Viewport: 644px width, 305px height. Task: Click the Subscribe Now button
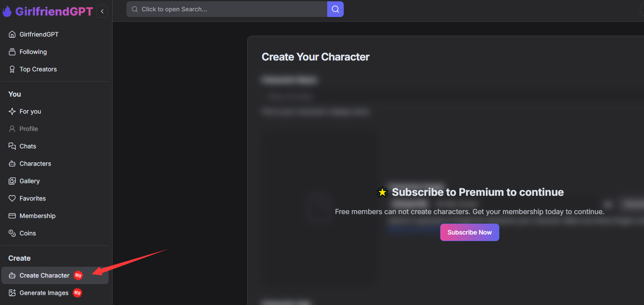point(470,232)
